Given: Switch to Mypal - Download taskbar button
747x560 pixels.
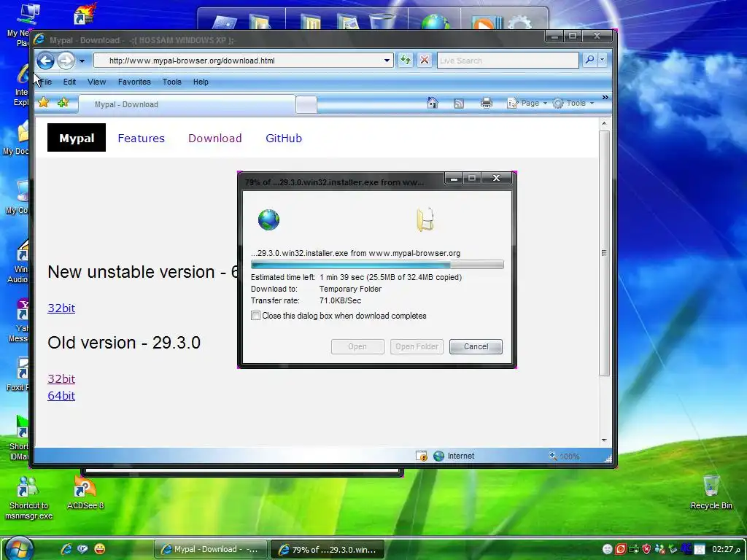Looking at the screenshot, I should pos(211,549).
